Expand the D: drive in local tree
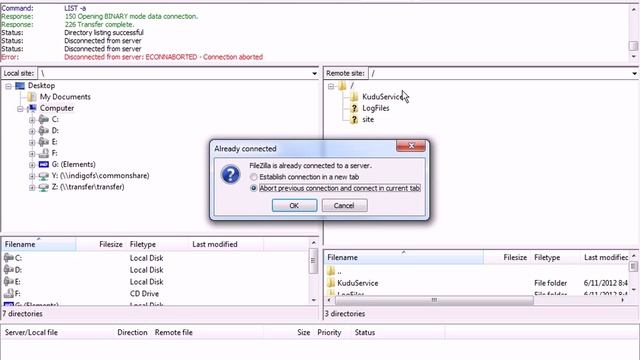The height and width of the screenshot is (360, 640). pyautogui.click(x=32, y=131)
